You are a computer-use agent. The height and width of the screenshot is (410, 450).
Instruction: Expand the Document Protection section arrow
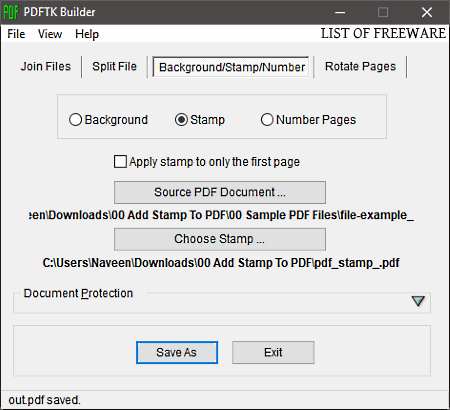click(418, 301)
